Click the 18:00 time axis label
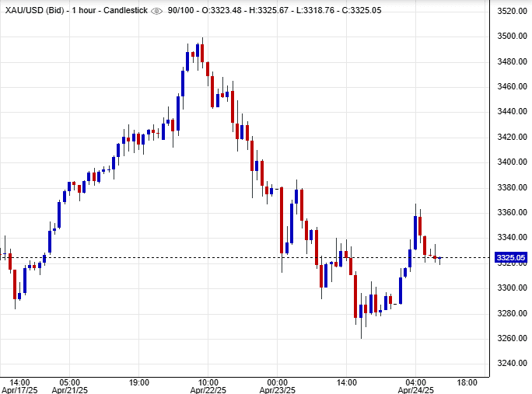 467,382
